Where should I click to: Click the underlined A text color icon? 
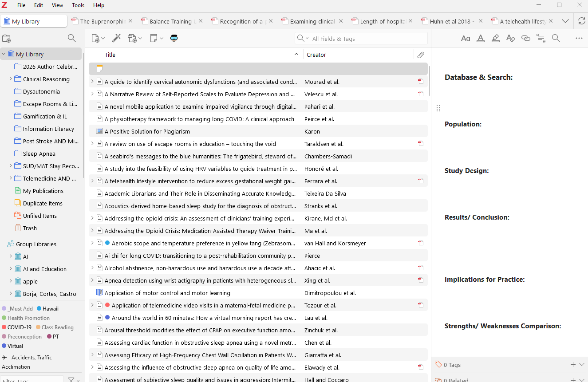tap(481, 38)
